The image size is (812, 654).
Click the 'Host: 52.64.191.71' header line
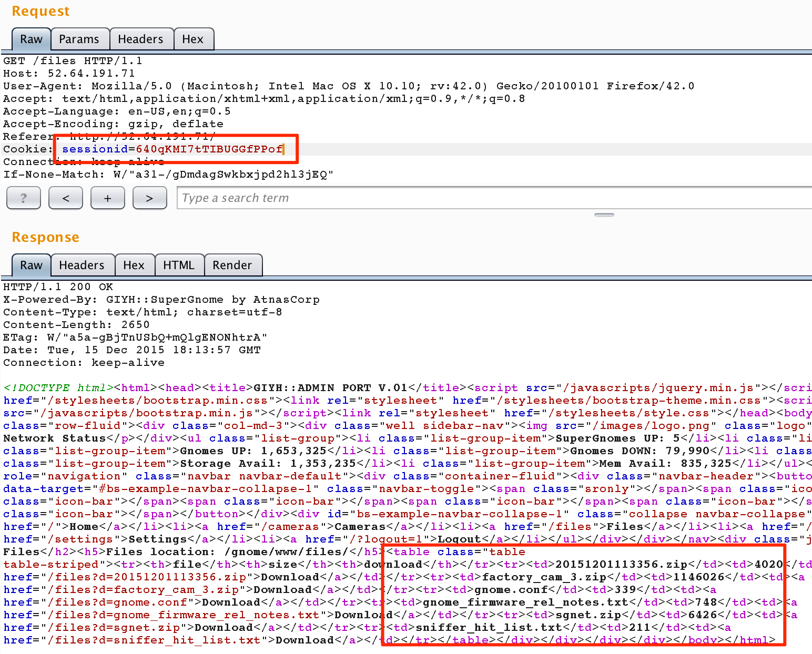(x=69, y=74)
